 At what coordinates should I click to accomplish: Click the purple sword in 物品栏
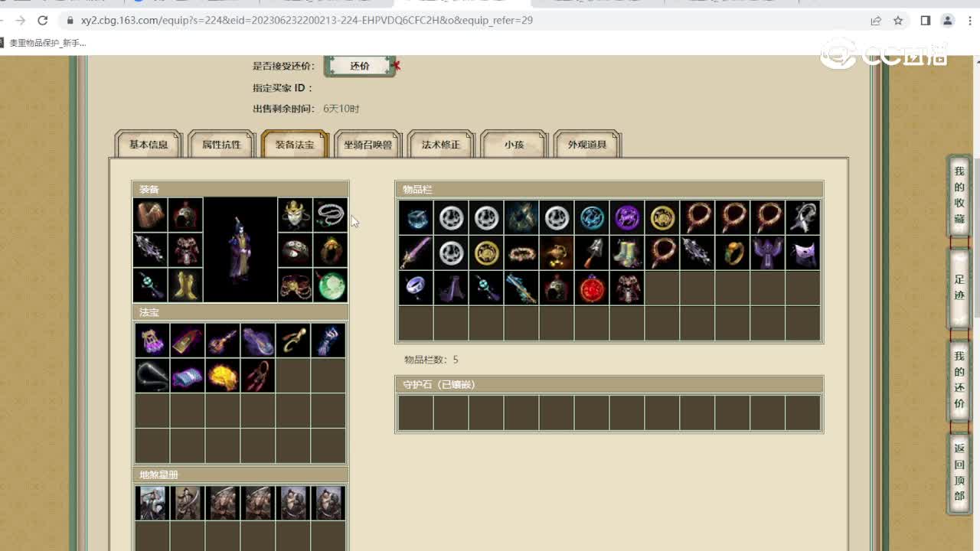point(416,253)
